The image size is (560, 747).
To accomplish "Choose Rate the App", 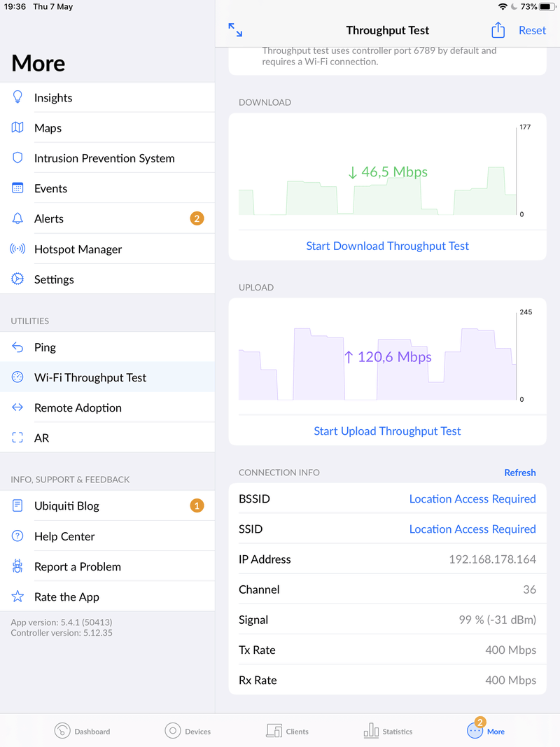I will (107, 597).
